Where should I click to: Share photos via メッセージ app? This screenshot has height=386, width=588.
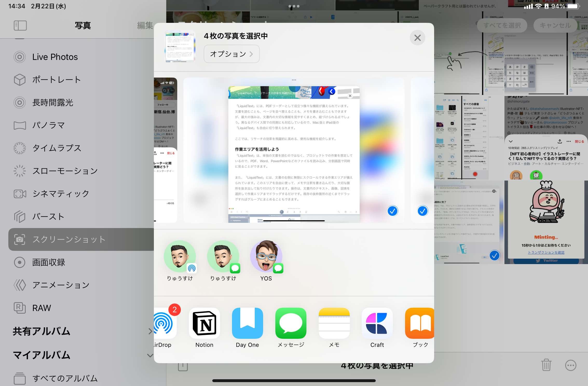291,323
